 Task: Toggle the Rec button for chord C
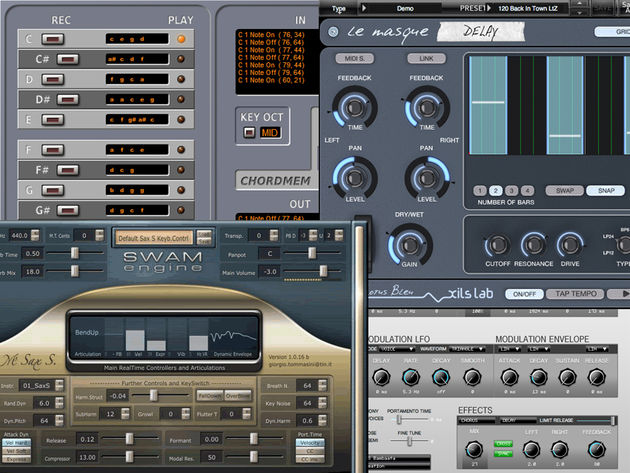53,39
